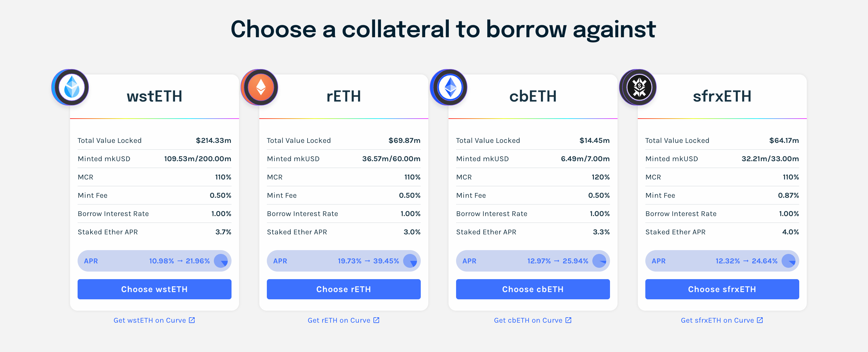Click the wstETH token logo icon
Viewport: 868px width, 352px height.
coord(71,87)
